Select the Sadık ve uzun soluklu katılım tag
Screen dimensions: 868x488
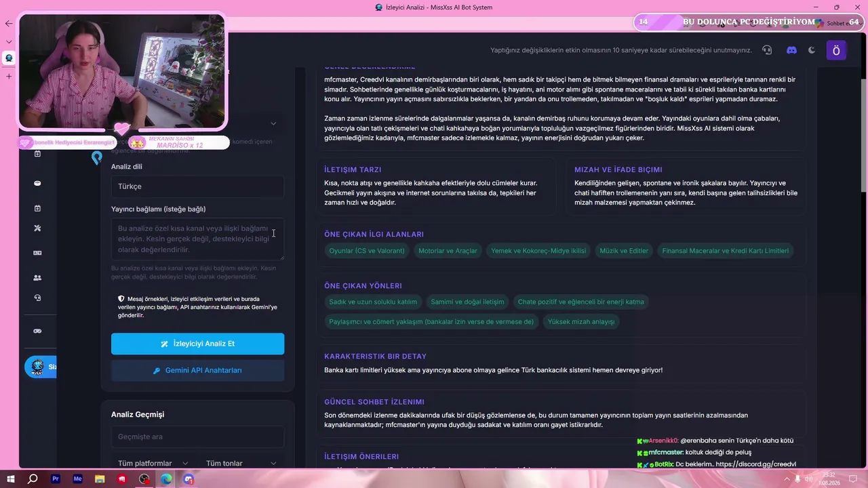[x=373, y=302]
